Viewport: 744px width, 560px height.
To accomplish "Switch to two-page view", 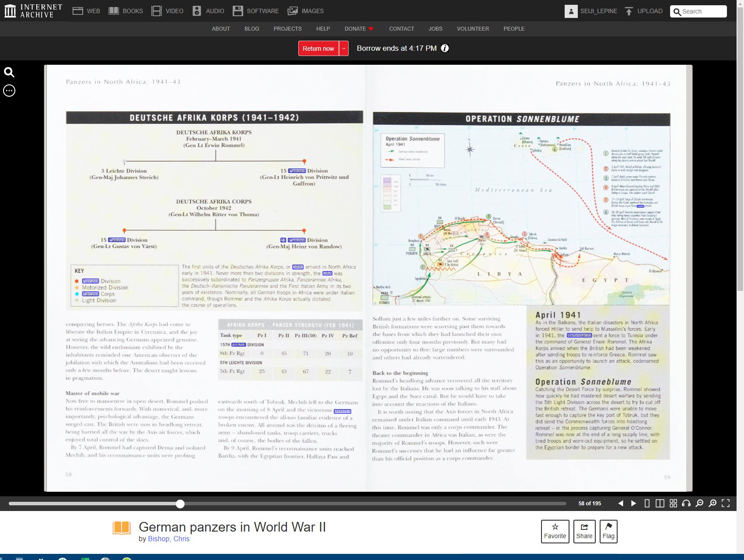I will coord(660,504).
